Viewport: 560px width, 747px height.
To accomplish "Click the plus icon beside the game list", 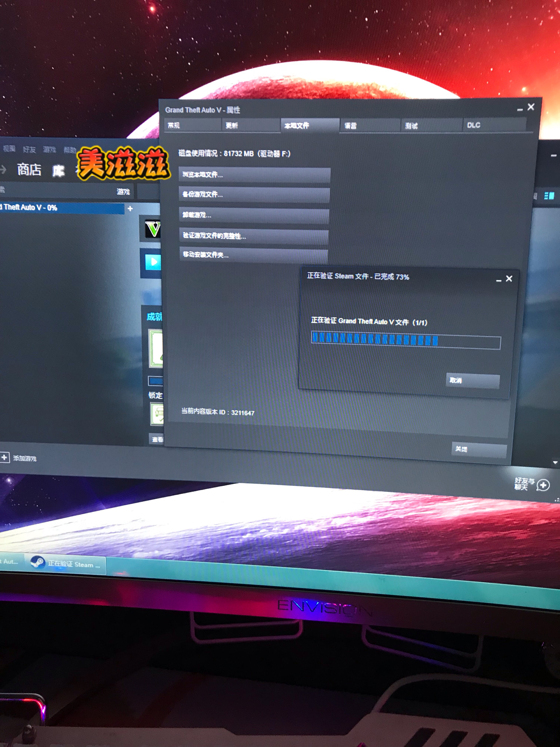I will coord(130,209).
